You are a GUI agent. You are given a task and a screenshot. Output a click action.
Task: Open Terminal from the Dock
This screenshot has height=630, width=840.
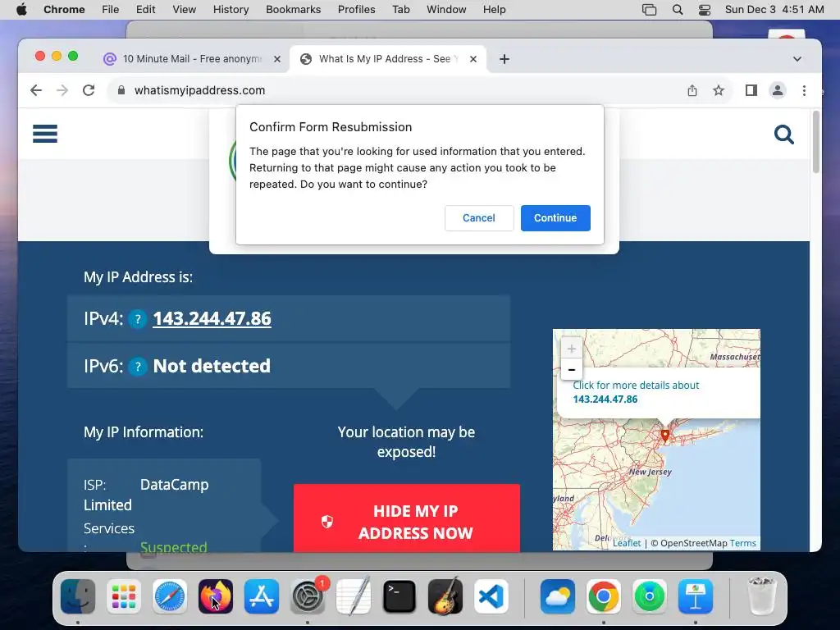399,596
